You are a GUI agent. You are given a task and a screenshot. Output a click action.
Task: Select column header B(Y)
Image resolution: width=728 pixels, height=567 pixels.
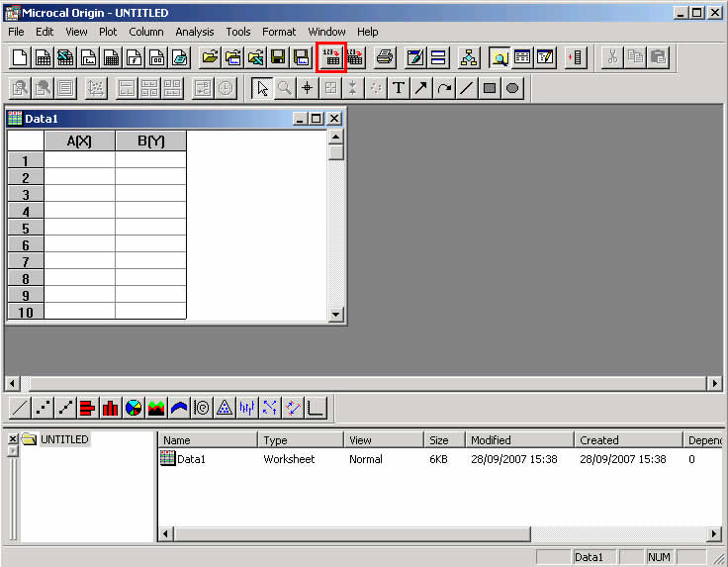pos(151,141)
